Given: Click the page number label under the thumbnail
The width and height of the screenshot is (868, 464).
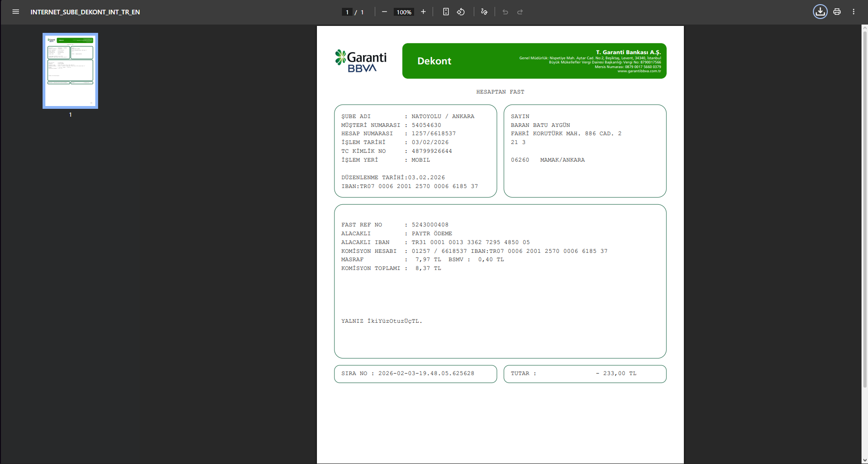Looking at the screenshot, I should pos(70,114).
